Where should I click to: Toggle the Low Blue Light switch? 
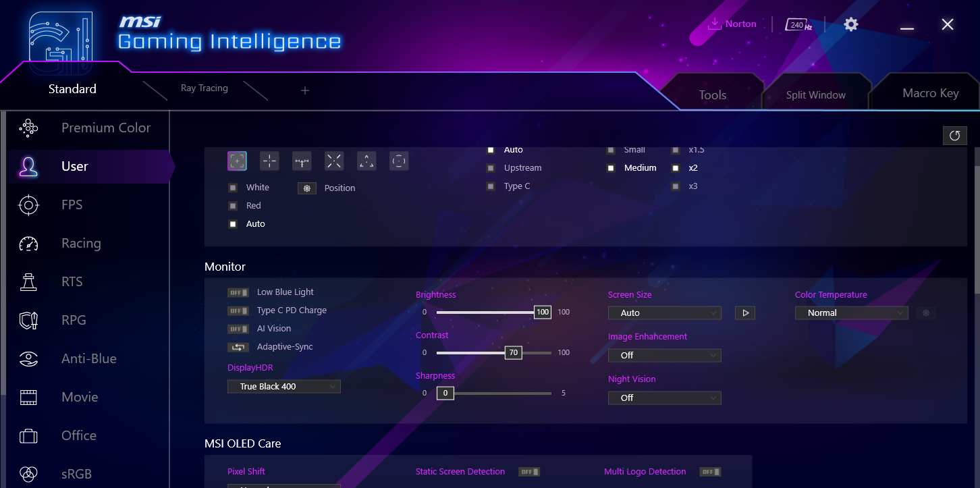(238, 292)
